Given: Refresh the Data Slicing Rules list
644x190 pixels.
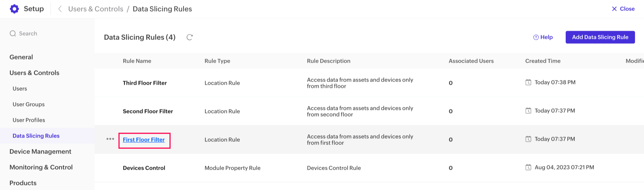Looking at the screenshot, I should click(189, 37).
